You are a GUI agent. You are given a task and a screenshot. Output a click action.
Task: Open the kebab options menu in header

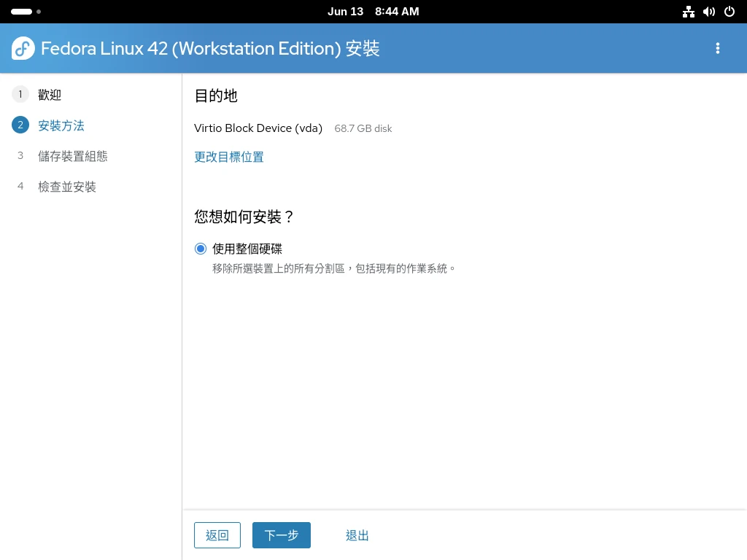[x=717, y=48]
